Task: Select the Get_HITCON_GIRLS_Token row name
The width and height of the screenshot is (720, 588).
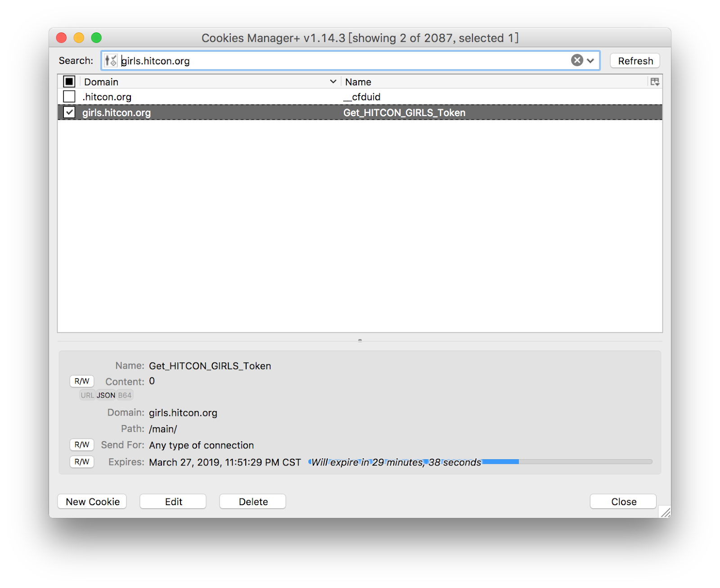Action: coord(404,113)
